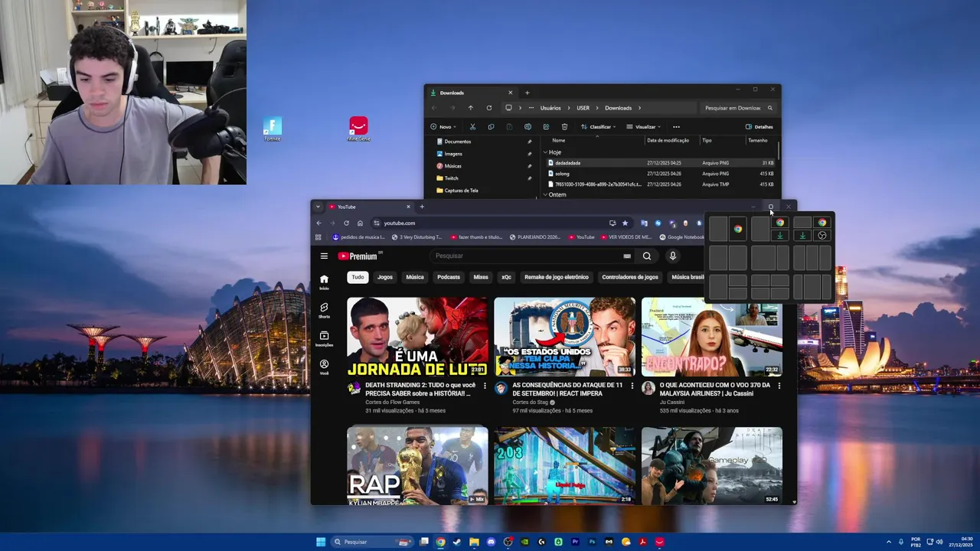The image size is (980, 551).
Task: Show hidden system tray icons chevron
Action: click(889, 542)
